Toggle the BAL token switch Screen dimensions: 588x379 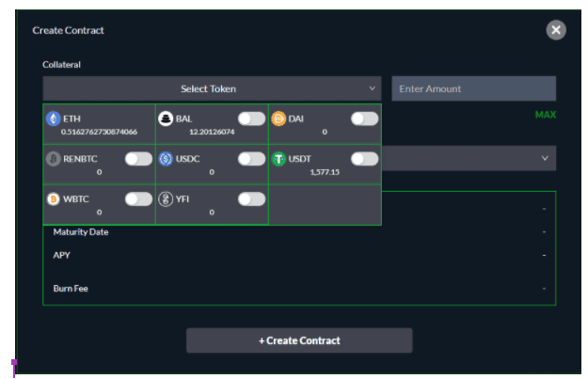[x=251, y=118]
